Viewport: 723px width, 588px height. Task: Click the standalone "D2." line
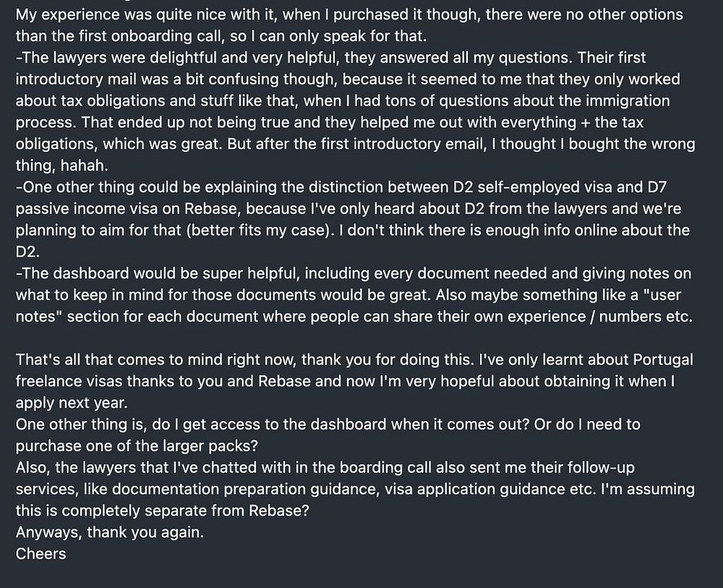pos(27,252)
